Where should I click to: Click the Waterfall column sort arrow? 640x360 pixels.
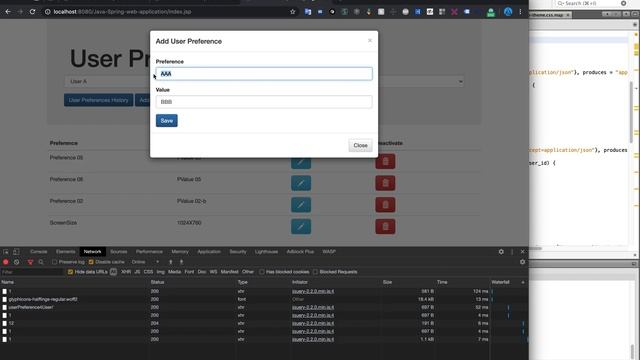click(x=523, y=282)
